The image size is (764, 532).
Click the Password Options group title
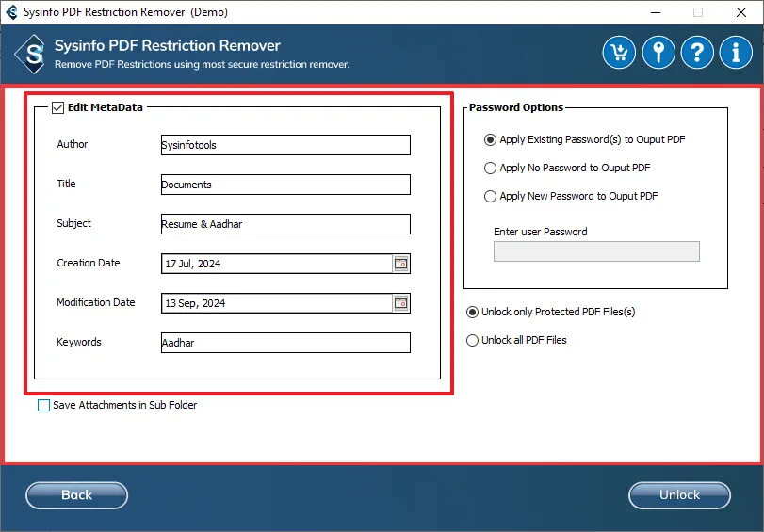click(516, 107)
